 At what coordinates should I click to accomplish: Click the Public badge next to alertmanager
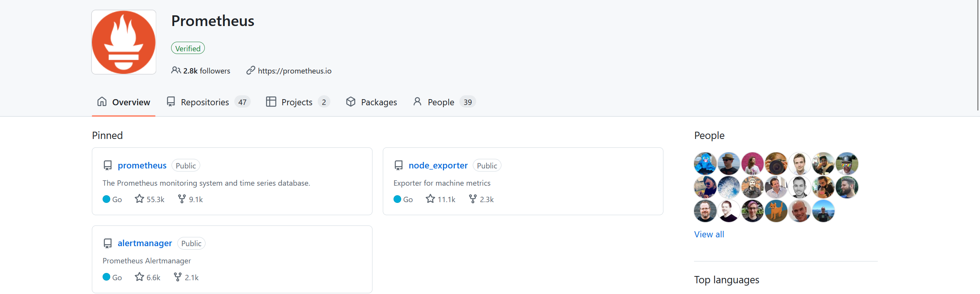pos(191,243)
